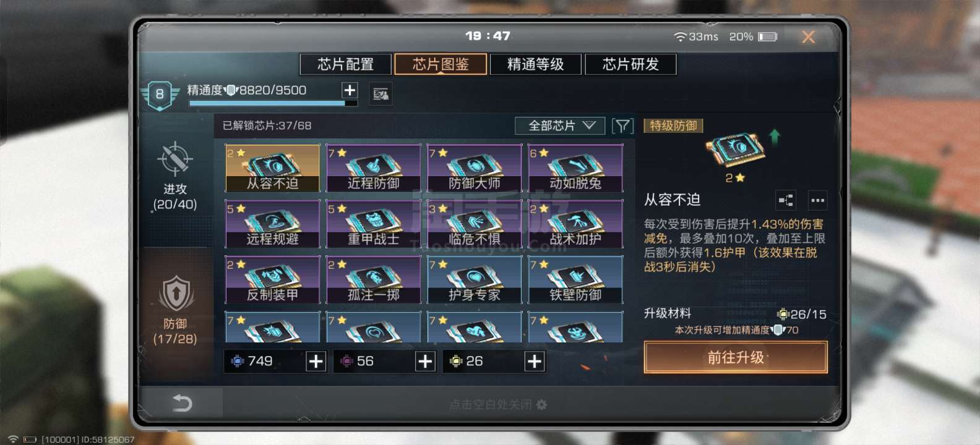Add blue chip material (749)
Viewport: 980px width, 445px height.
click(x=316, y=362)
